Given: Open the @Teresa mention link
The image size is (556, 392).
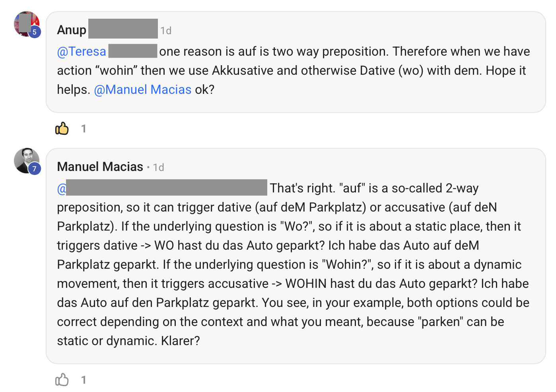Looking at the screenshot, I should [82, 52].
